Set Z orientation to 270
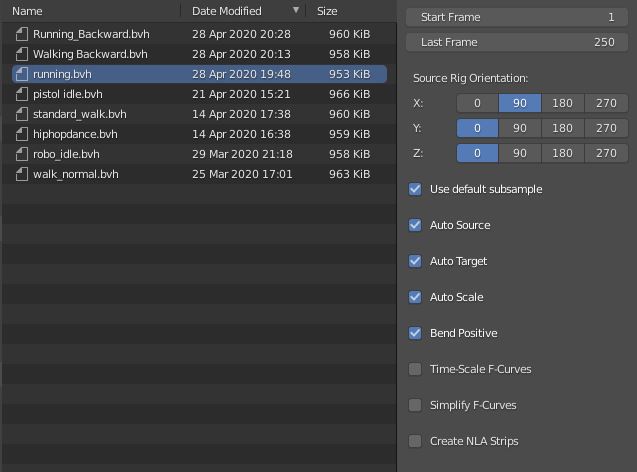The image size is (637, 472). click(x=606, y=153)
